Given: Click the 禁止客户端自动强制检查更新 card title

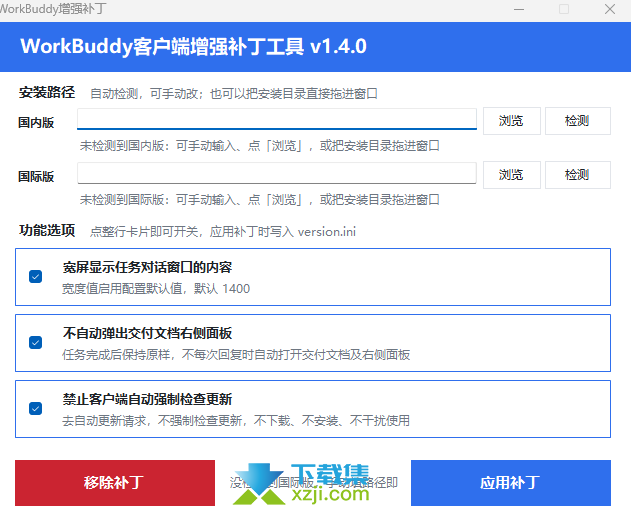Looking at the screenshot, I should [147, 399].
